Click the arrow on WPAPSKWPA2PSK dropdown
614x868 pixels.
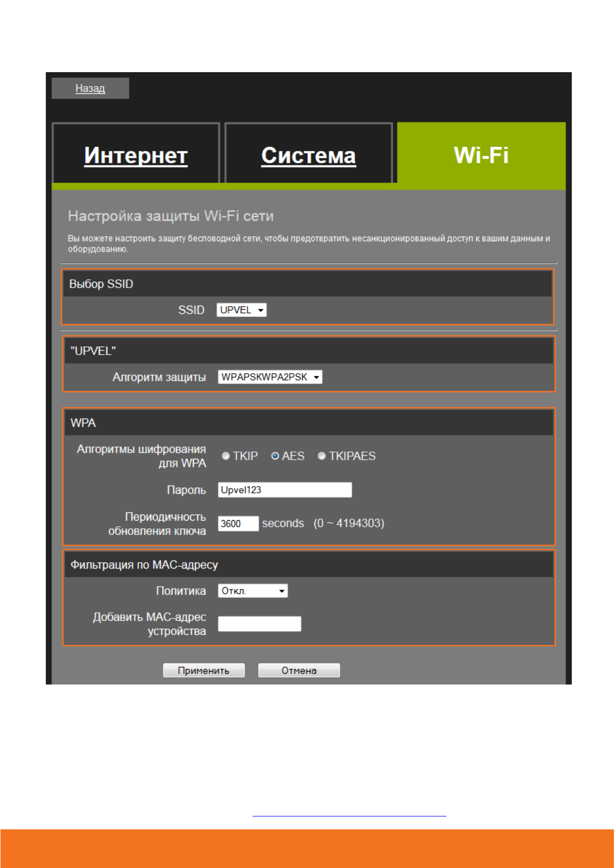tap(317, 377)
